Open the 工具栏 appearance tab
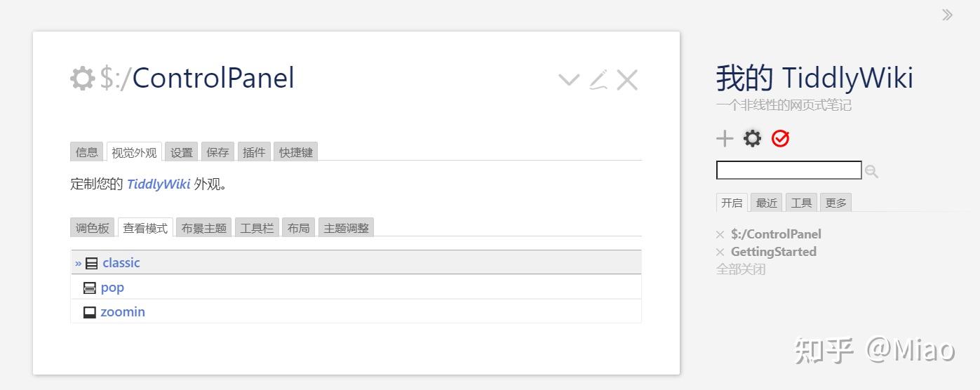Screen dimensions: 980x390 pyautogui.click(x=257, y=228)
